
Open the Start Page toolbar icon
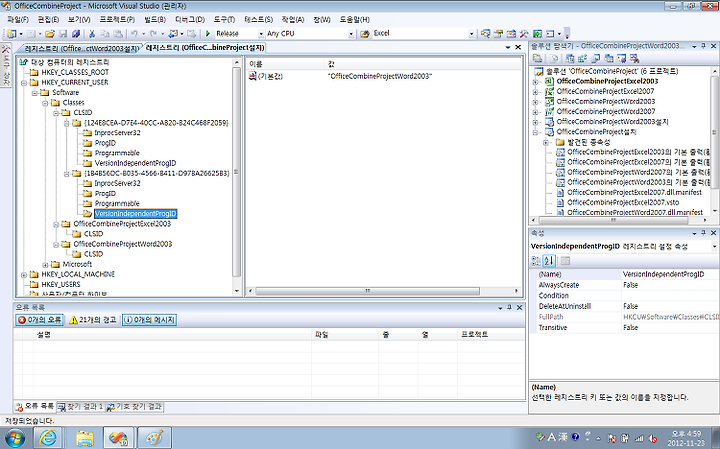537,34
